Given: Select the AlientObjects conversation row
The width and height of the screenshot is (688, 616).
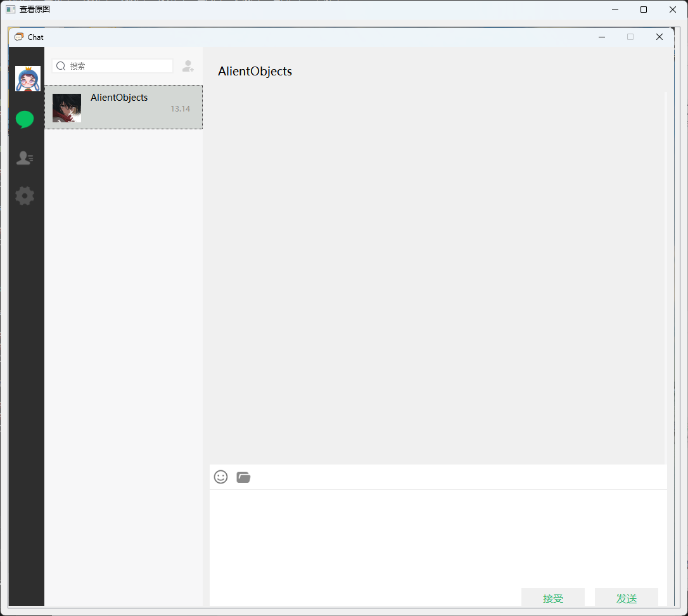Looking at the screenshot, I should coord(124,107).
